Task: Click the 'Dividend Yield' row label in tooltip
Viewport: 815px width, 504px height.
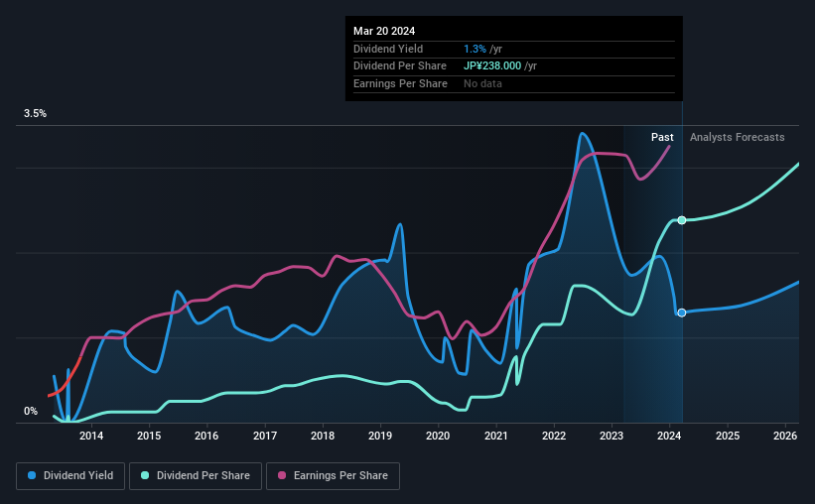Action: click(388, 49)
